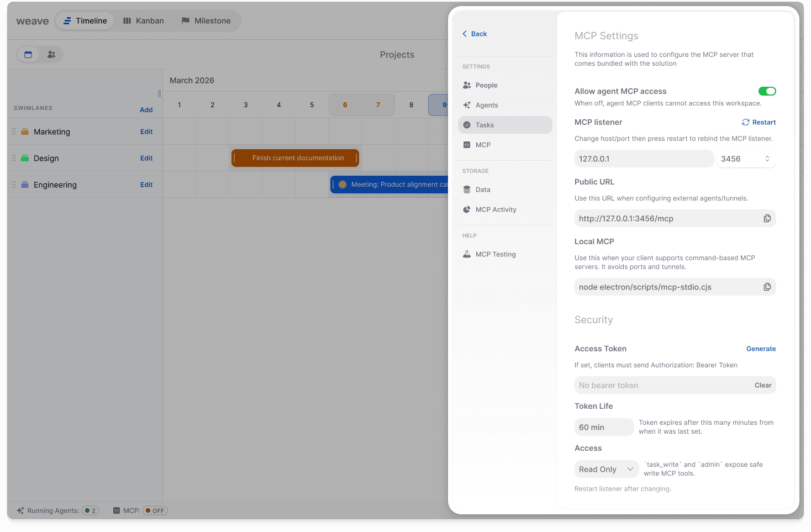Image resolution: width=811 pixels, height=532 pixels.
Task: Click the People icon in settings sidebar
Action: tap(467, 85)
